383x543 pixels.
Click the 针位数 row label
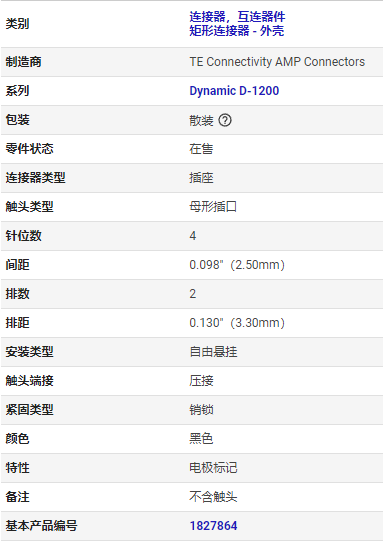(24, 236)
